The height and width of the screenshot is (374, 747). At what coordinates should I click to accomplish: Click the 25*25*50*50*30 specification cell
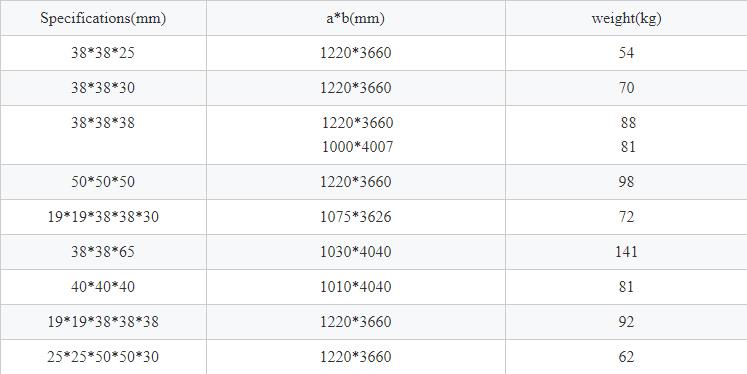[x=103, y=357]
